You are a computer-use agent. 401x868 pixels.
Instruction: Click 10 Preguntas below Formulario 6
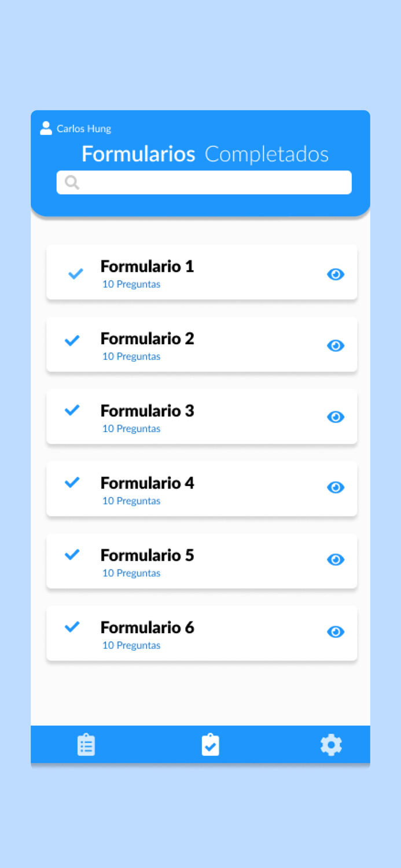tap(131, 645)
